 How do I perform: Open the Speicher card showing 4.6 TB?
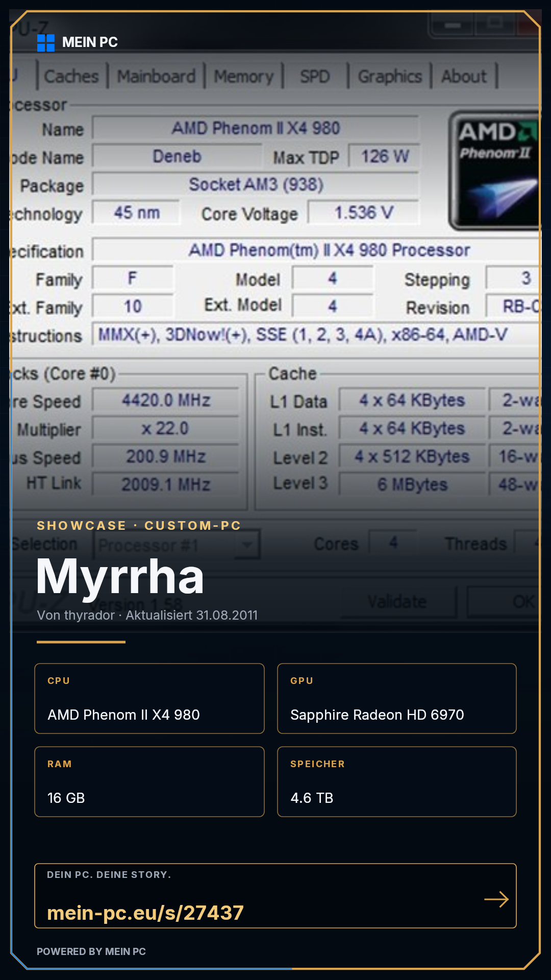[x=397, y=781]
